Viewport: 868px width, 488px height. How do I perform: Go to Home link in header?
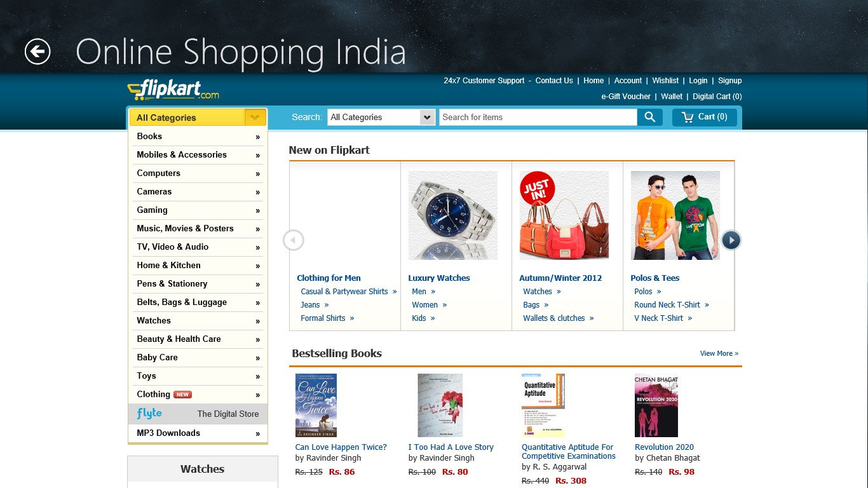coord(593,81)
